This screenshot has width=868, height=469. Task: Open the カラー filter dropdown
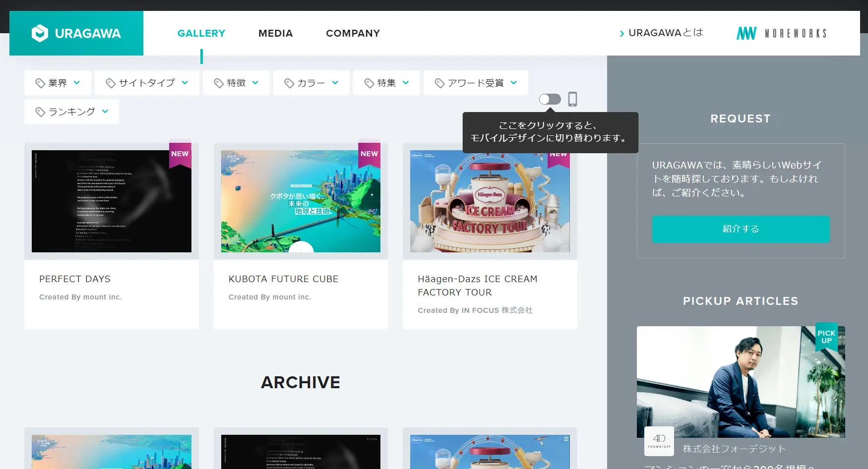coord(311,83)
